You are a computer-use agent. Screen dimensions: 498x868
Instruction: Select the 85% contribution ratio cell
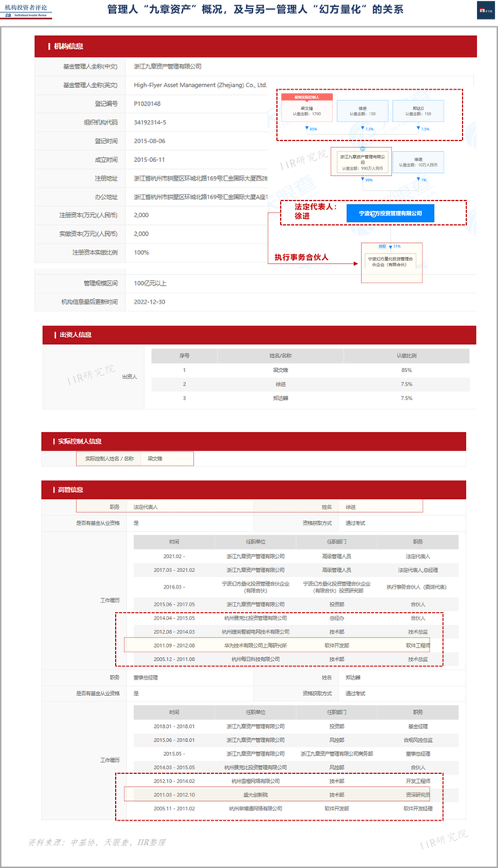pos(406,371)
